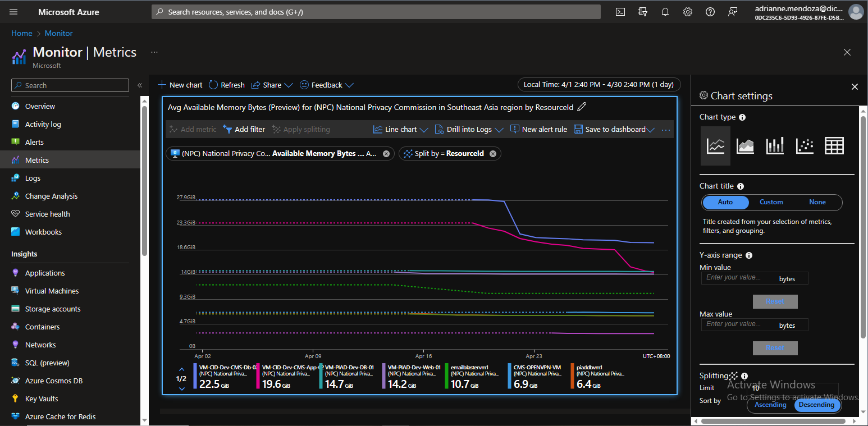Click the Monitor breadcrumb link
868x426 pixels.
tap(59, 34)
